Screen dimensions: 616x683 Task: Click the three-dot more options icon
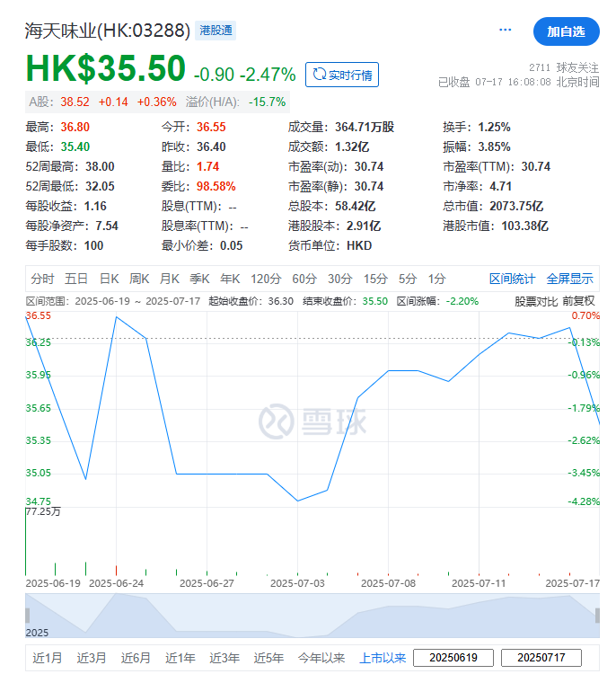coord(505,30)
